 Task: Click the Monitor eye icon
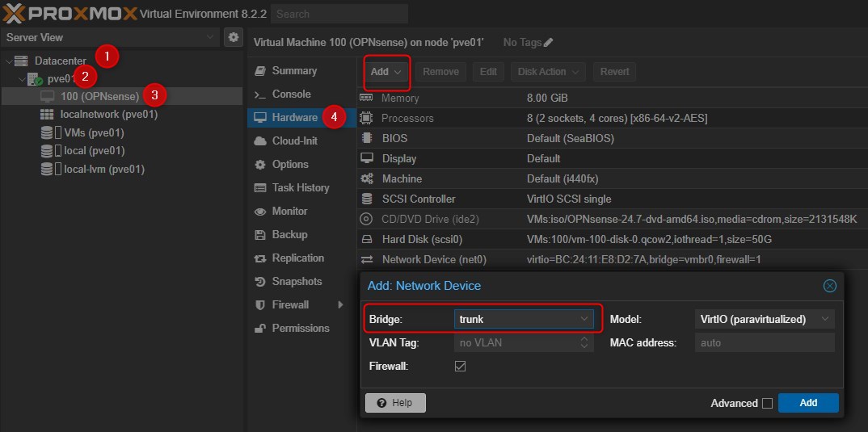[259, 212]
